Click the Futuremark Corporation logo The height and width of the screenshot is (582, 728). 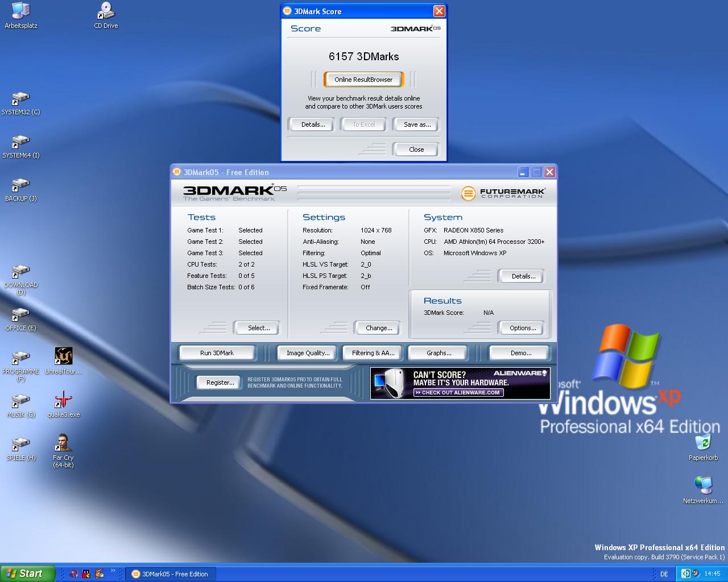point(503,193)
